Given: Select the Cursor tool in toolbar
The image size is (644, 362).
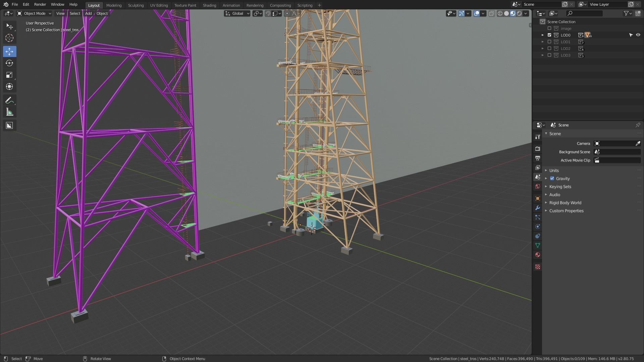Looking at the screenshot, I should tap(9, 38).
